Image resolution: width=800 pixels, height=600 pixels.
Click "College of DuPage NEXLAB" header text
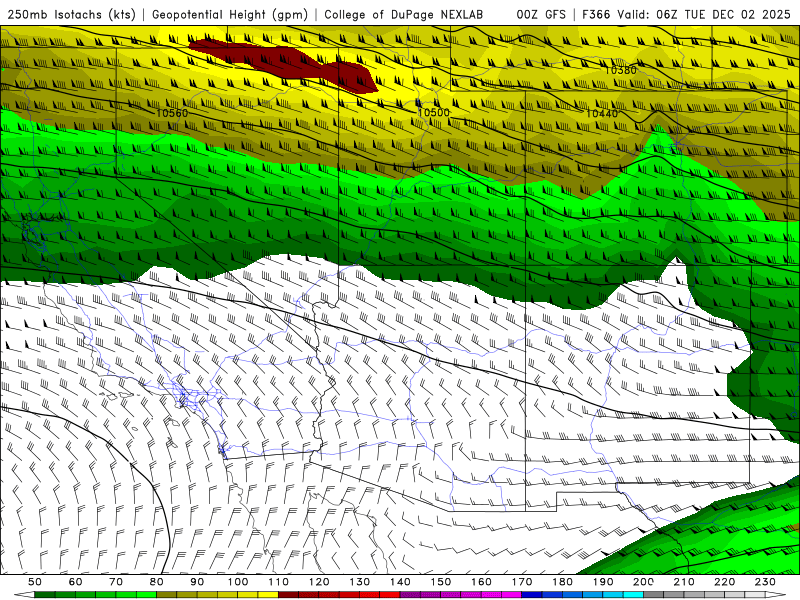tap(403, 15)
